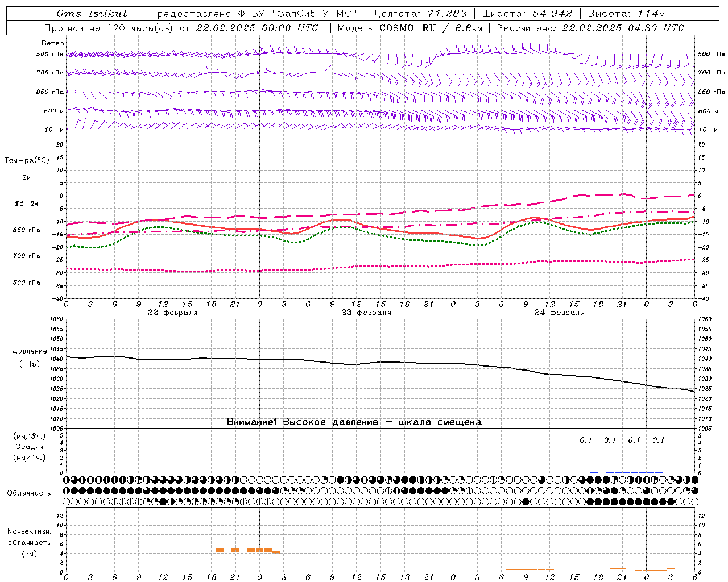Click the 700 гПа temperature legend label
Image resolution: width=728 pixels, height=582 pixels.
pyautogui.click(x=27, y=256)
